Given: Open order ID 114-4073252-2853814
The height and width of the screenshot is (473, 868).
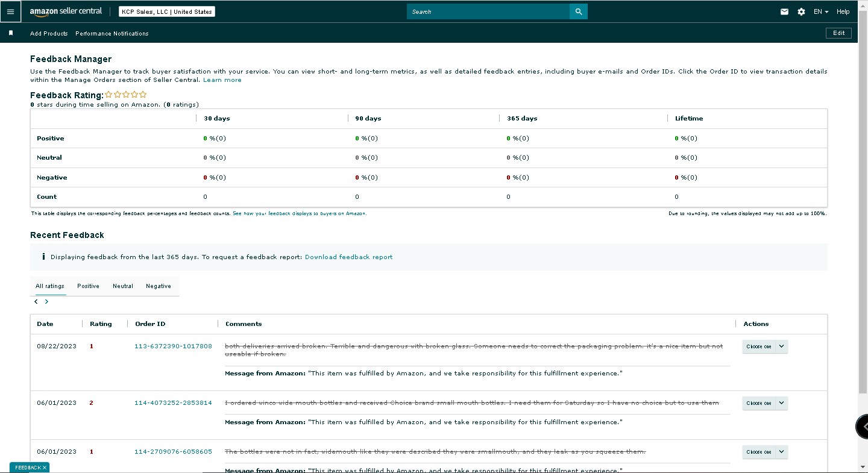Looking at the screenshot, I should [x=173, y=403].
